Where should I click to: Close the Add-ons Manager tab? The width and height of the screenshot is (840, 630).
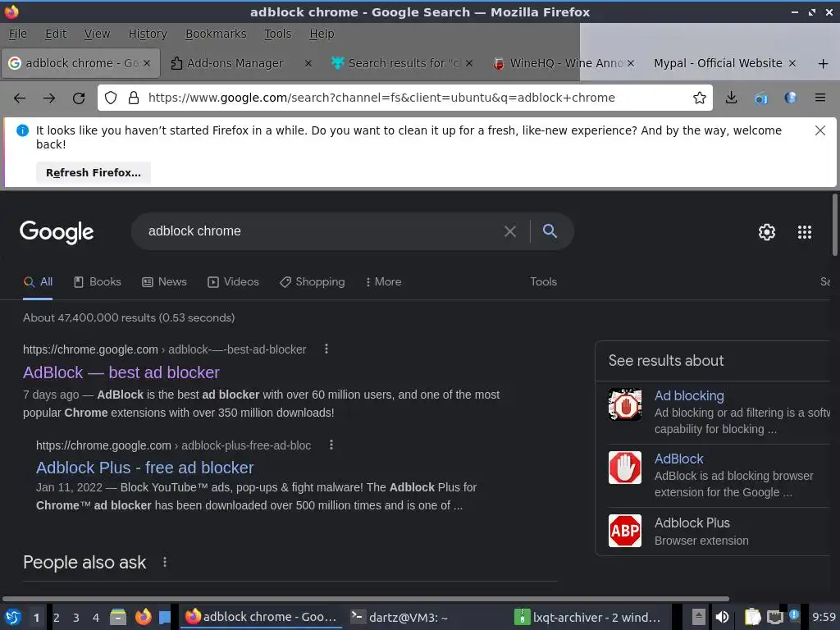click(x=308, y=63)
